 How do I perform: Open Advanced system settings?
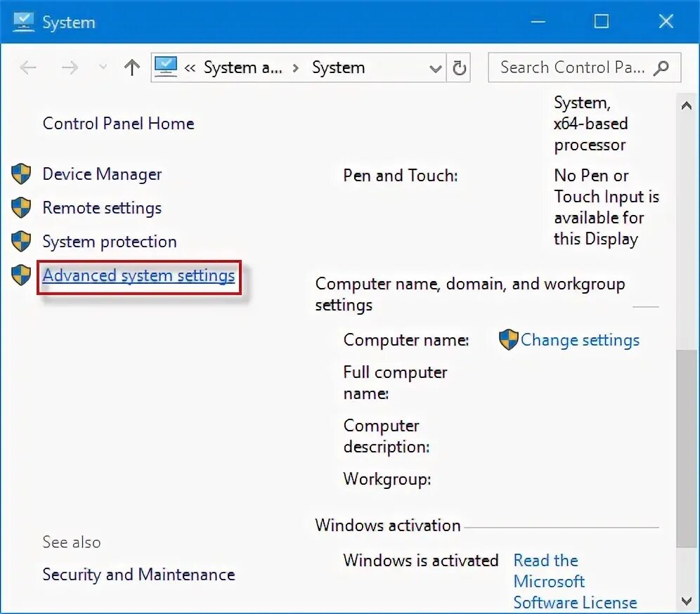[x=138, y=276]
